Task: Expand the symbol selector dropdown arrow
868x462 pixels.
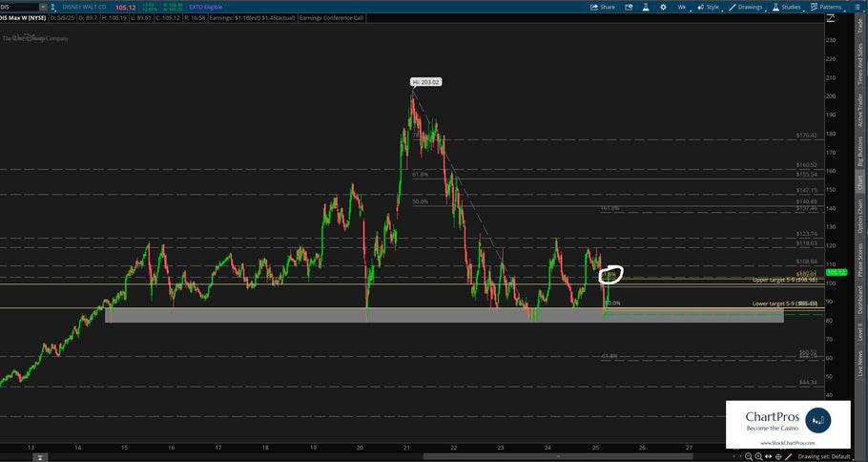Action: point(43,8)
